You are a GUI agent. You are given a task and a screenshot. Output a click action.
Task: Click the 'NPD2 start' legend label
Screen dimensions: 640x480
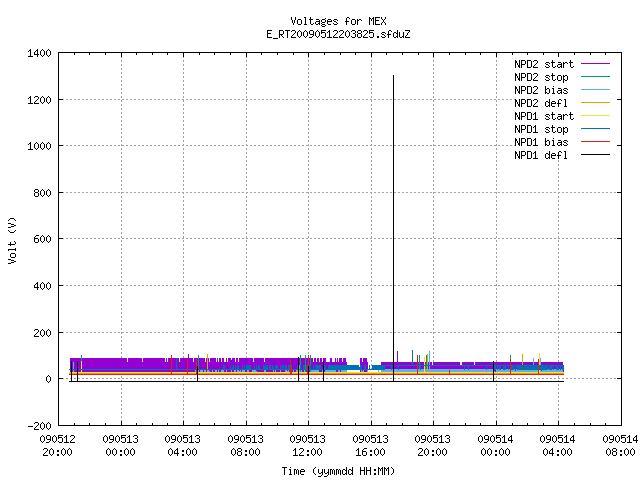pos(544,64)
